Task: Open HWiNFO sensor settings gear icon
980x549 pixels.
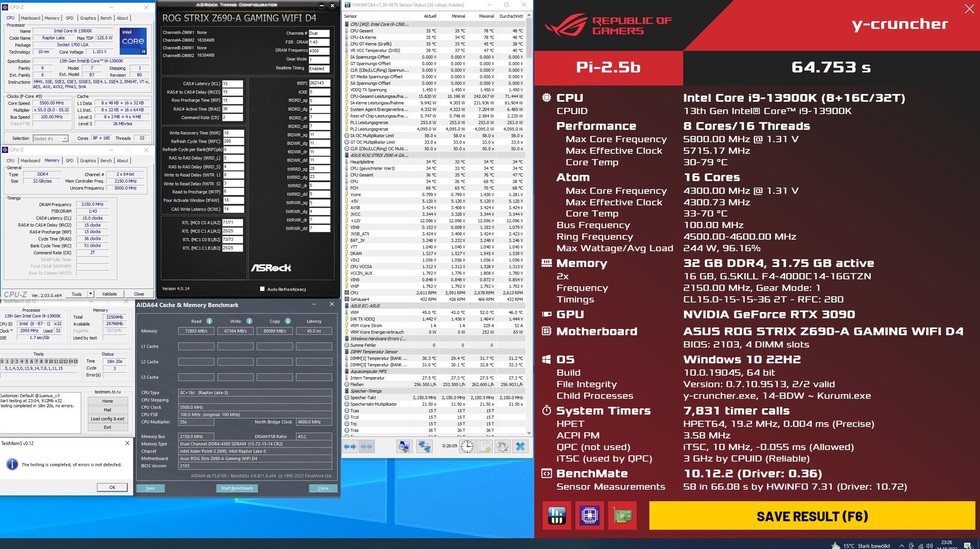Action: click(502, 447)
